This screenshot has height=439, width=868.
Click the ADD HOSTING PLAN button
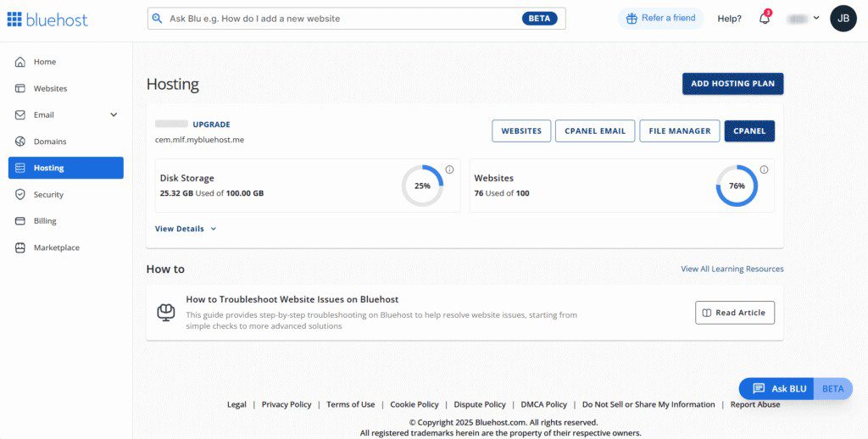732,84
